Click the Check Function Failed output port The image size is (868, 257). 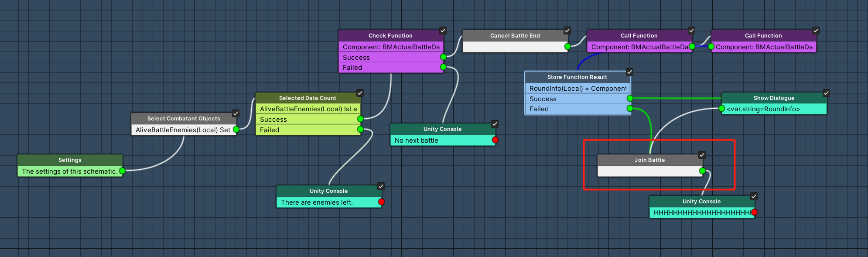[x=443, y=67]
